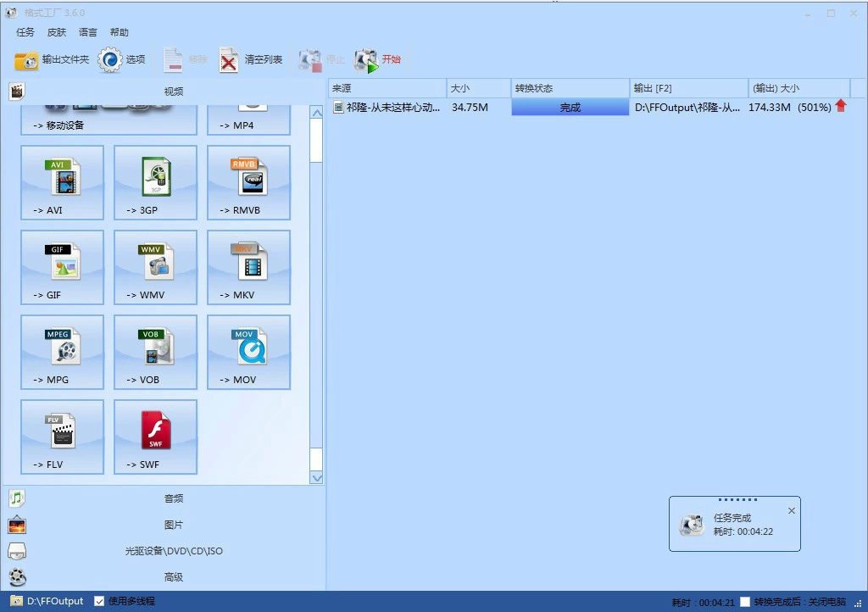Expand the 光驱设备\DVD\CD\ISO section
Screen dimensions: 868x612
173,551
